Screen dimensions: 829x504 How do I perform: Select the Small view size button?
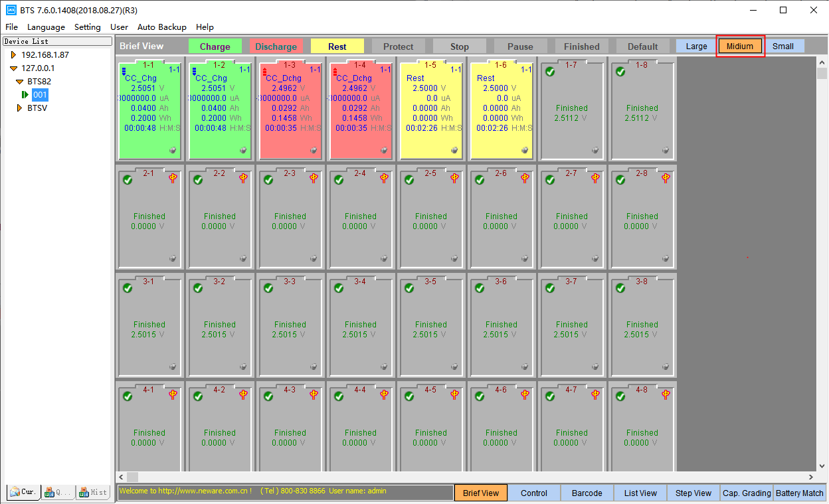click(x=784, y=46)
